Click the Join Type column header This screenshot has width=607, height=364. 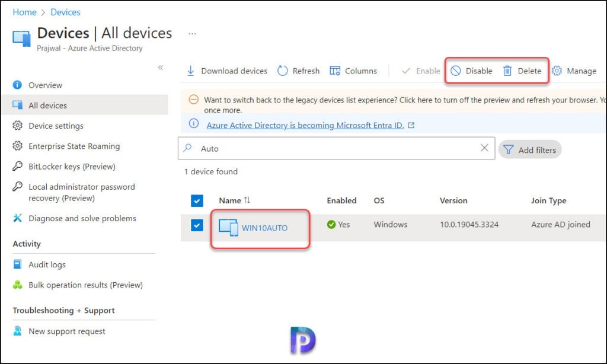coord(548,200)
